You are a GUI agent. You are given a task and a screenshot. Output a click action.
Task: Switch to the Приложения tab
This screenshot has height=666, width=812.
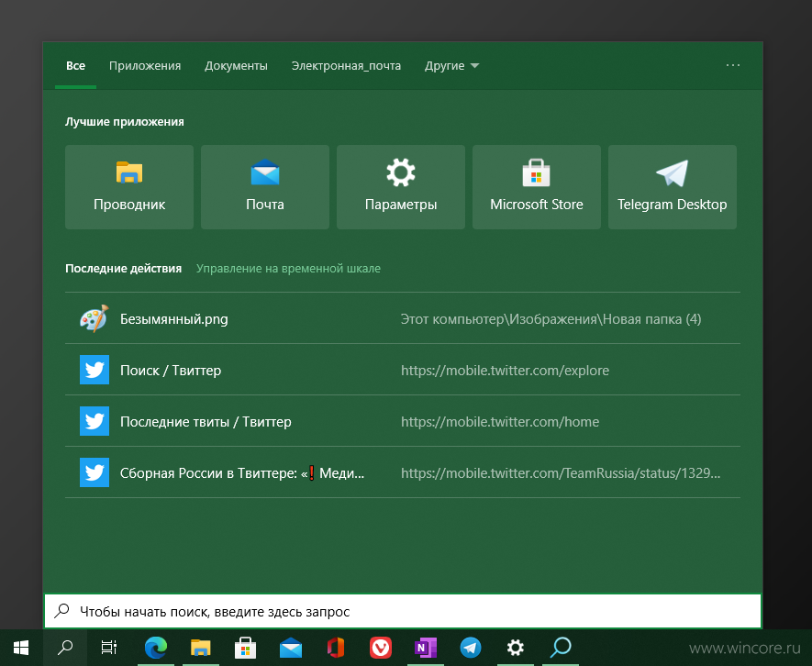point(145,66)
